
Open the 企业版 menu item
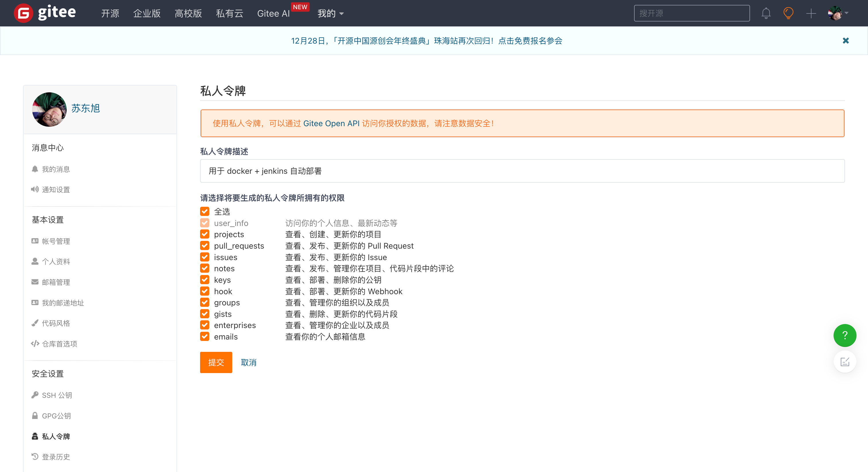(147, 13)
